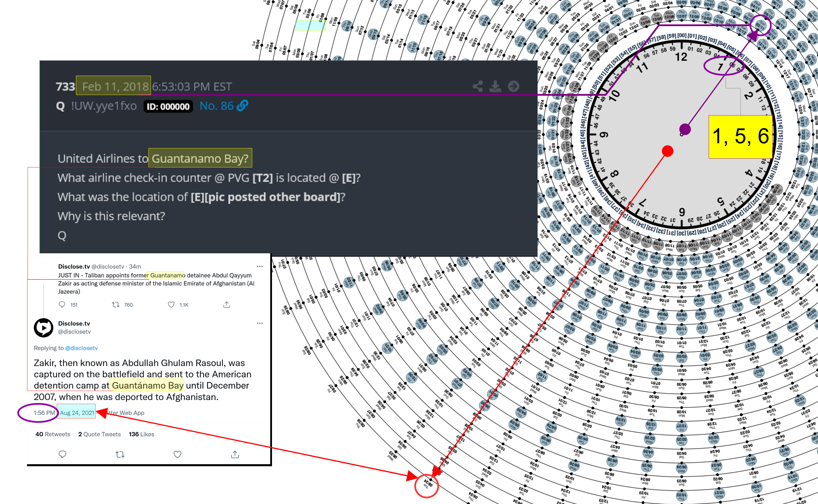
Task: Click the Disclose.tv name beside the avatar
Action: click(74, 323)
